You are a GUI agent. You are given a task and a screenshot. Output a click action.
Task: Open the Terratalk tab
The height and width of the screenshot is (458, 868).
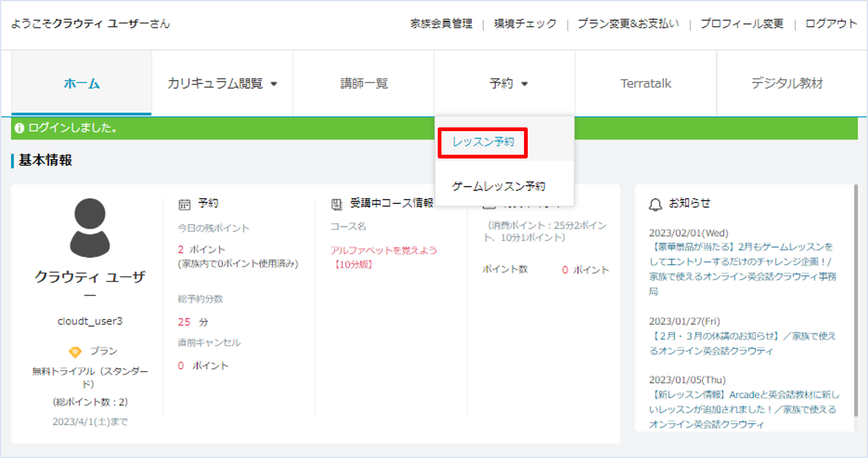[x=646, y=83]
